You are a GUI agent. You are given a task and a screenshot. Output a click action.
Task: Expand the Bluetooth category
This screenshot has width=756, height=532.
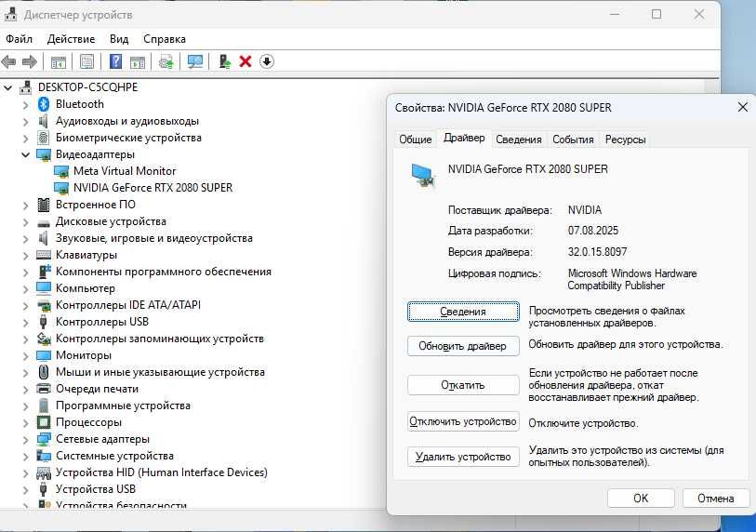point(25,105)
